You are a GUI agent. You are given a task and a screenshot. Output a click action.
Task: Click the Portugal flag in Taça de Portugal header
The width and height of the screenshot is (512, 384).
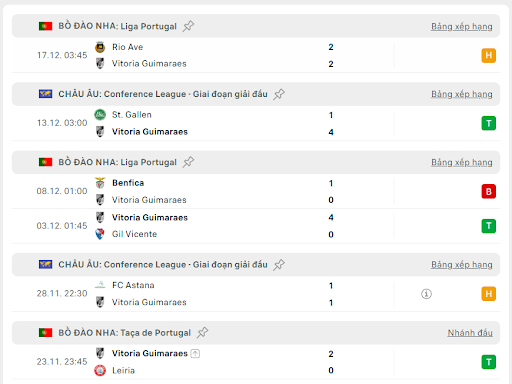pyautogui.click(x=45, y=333)
